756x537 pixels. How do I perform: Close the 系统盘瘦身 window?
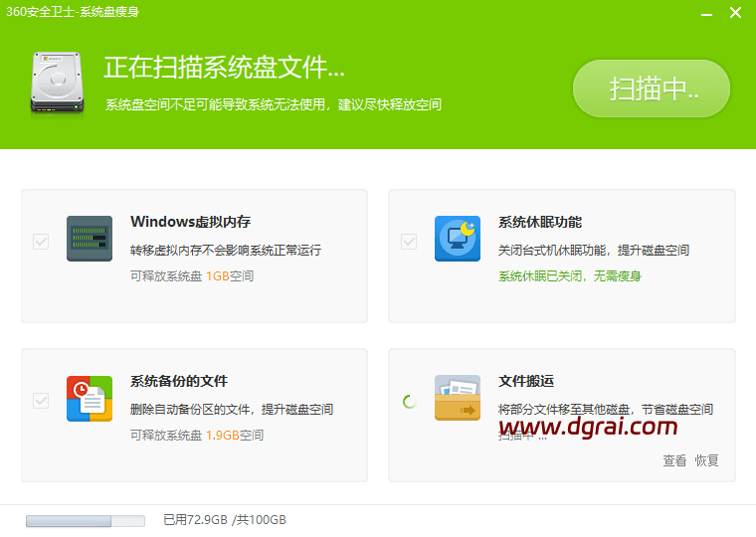pos(735,13)
